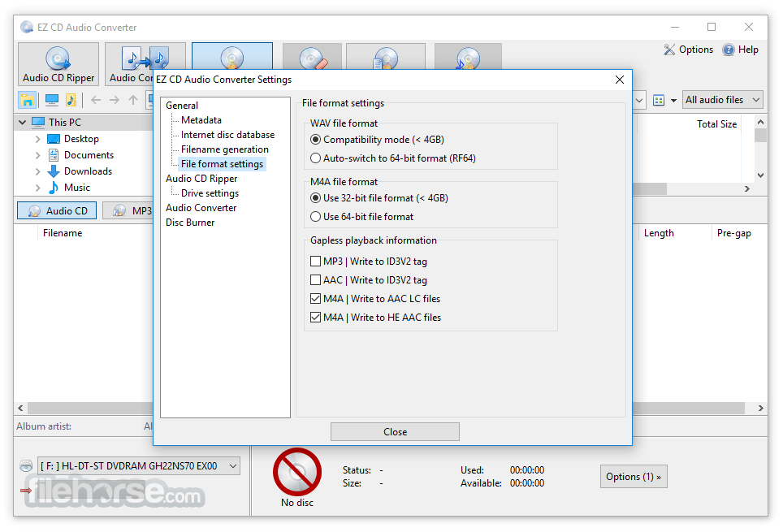Viewport: 783px width, 532px height.
Task: Click the Music note folder icon
Action: [54, 188]
